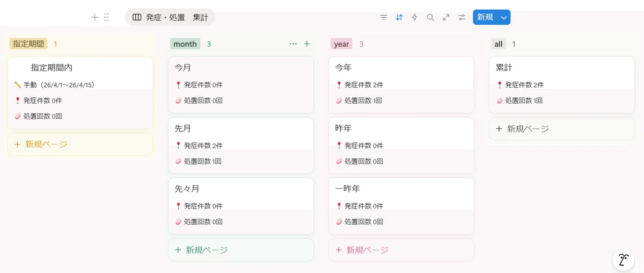Open the search magnifier icon
This screenshot has width=644, height=273.
pyautogui.click(x=430, y=17)
